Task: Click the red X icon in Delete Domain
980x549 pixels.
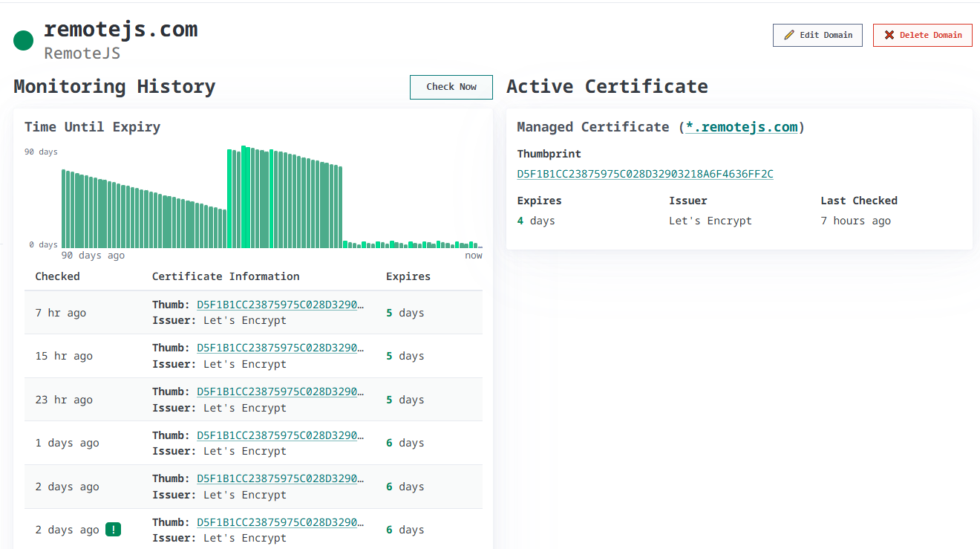Action: 889,35
